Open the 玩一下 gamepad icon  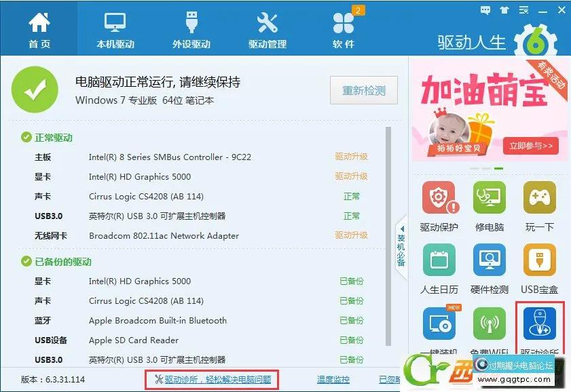(539, 199)
